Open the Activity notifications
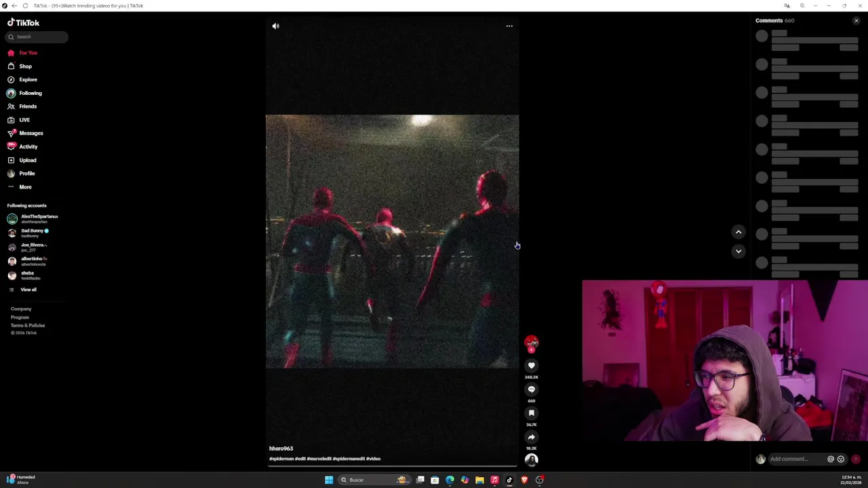 (22, 146)
